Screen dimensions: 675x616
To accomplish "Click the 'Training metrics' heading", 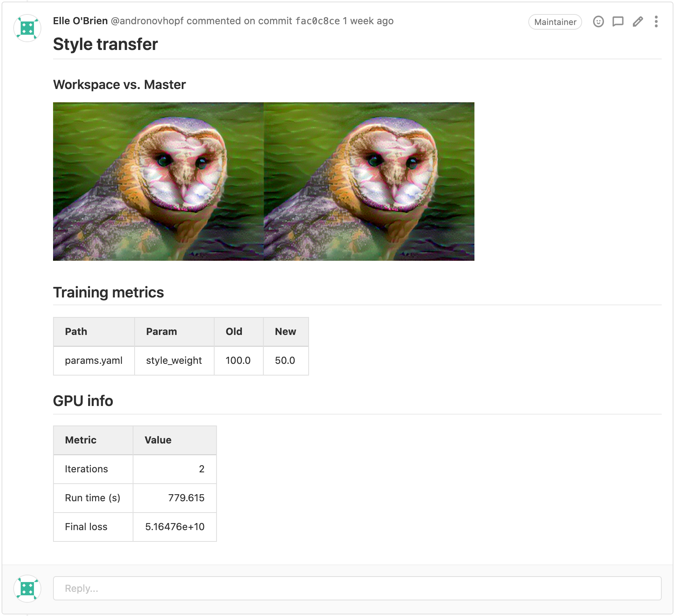I will pyautogui.click(x=108, y=292).
